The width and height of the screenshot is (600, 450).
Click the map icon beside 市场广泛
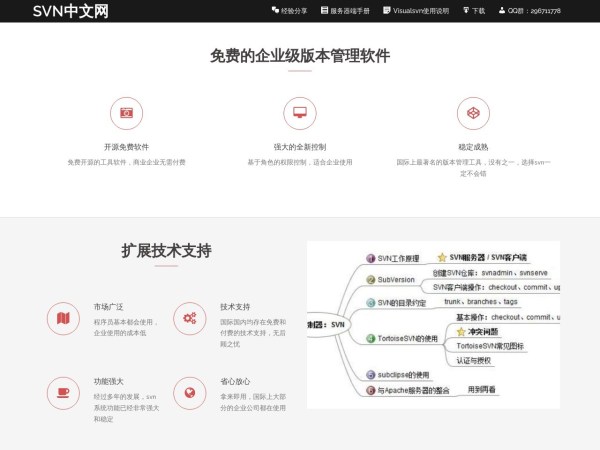coord(63,318)
